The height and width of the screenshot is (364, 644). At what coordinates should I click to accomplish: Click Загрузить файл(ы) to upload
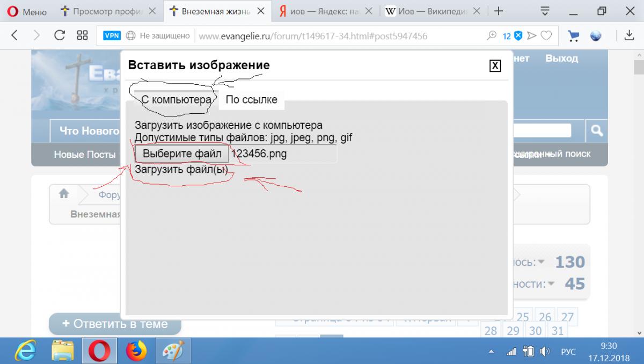click(x=181, y=170)
